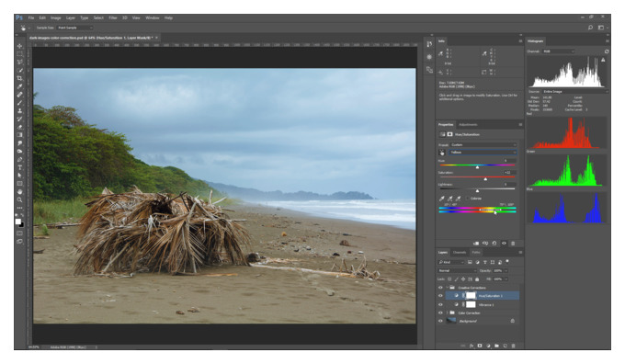Select the Horizontal Type tool

pos(19,167)
